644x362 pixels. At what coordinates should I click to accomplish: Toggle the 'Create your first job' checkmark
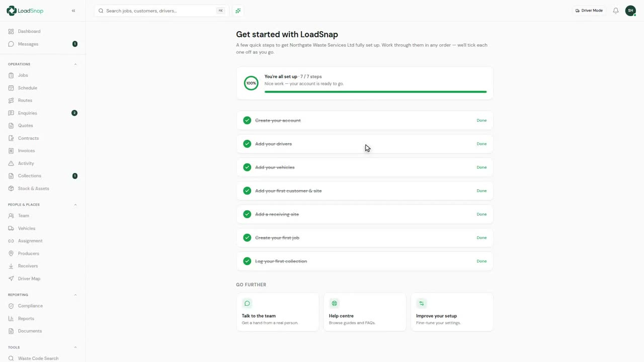pyautogui.click(x=247, y=238)
